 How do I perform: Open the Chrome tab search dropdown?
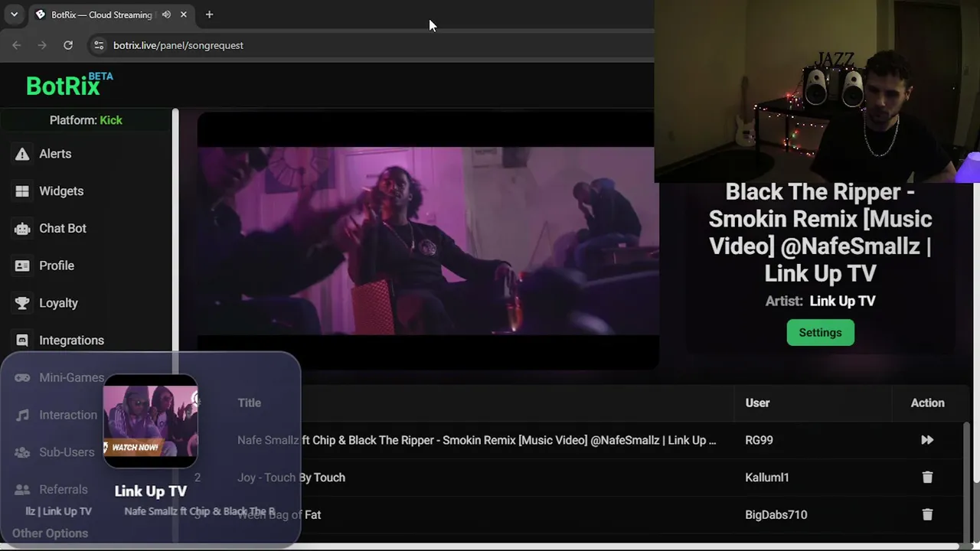14,15
